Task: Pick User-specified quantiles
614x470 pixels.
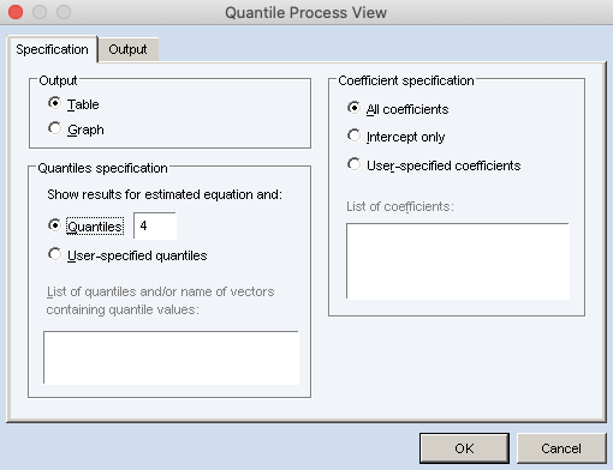Action: coord(54,255)
